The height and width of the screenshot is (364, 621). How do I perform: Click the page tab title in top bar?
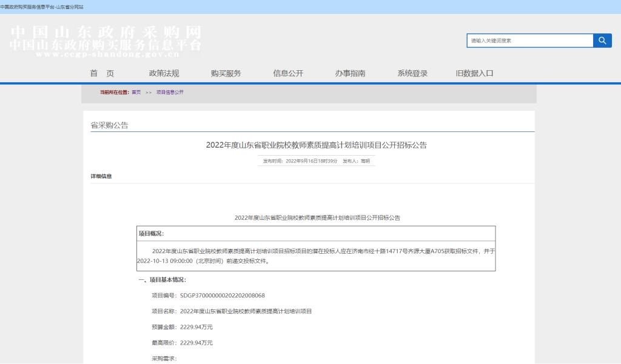pos(42,7)
